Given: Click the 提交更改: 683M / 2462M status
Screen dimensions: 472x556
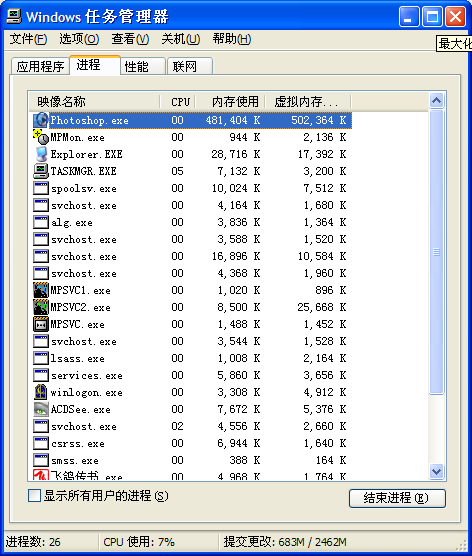Looking at the screenshot, I should 285,542.
